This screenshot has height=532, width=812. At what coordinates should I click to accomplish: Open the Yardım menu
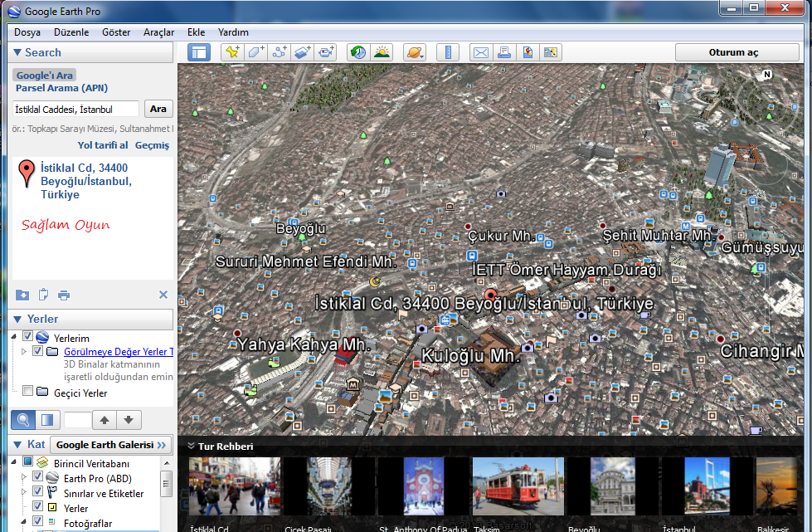pyautogui.click(x=233, y=32)
